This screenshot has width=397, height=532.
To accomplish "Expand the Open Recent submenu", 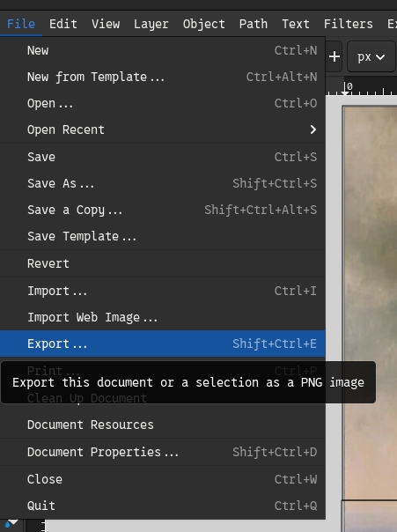I will 162,130.
